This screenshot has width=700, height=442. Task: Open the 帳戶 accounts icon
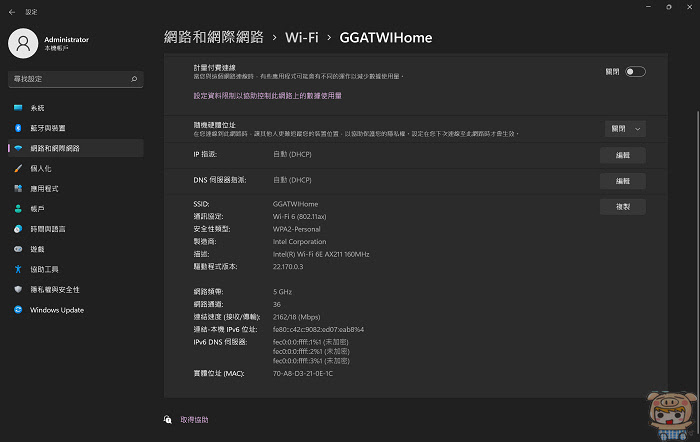coord(18,208)
